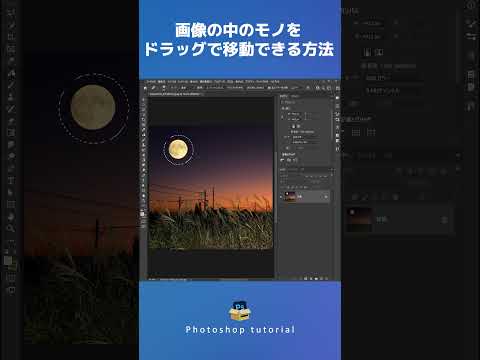Click the Photoshop tutorial caption text

tap(240, 330)
